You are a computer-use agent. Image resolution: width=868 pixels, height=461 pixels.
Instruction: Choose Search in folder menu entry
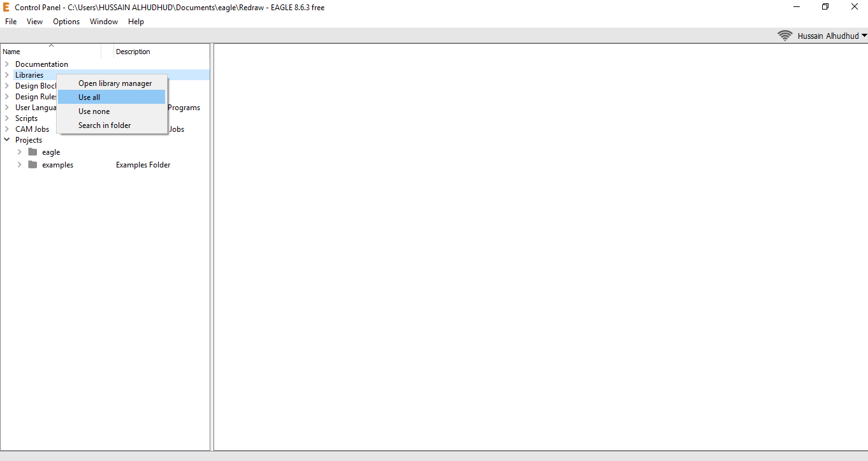click(112, 125)
